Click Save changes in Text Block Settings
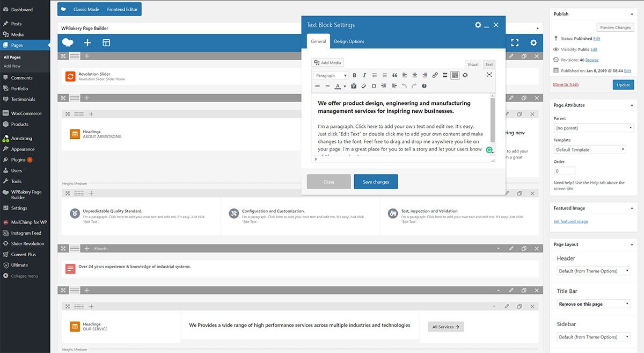 (376, 182)
